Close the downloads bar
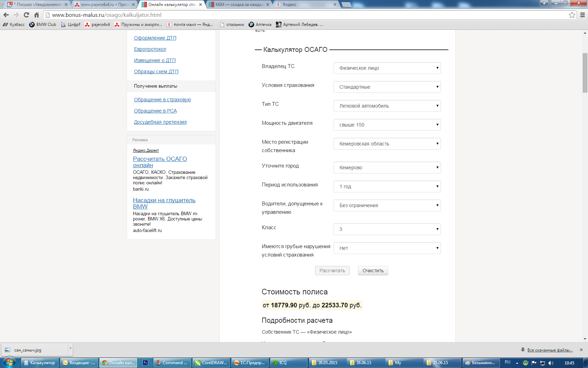588x368 pixels. pos(581,350)
